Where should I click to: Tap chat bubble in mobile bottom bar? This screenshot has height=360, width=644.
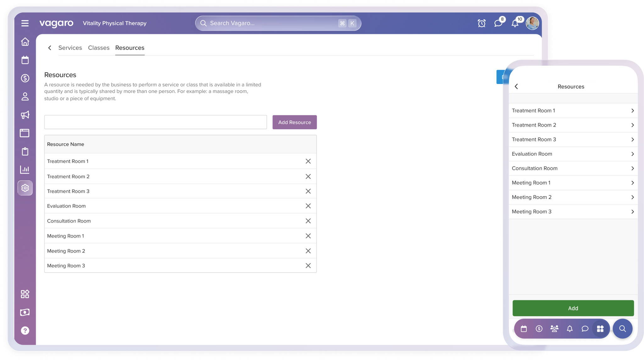(585, 329)
